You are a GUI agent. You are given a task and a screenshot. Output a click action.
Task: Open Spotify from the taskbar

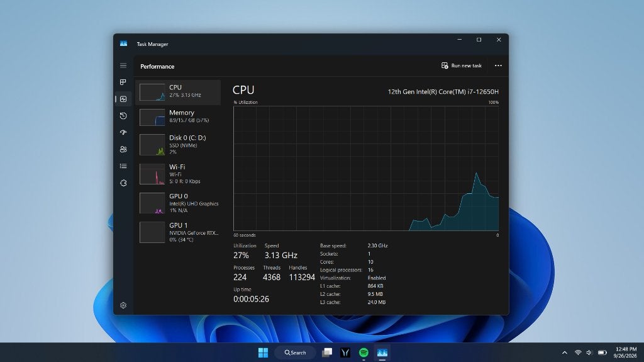click(x=364, y=353)
